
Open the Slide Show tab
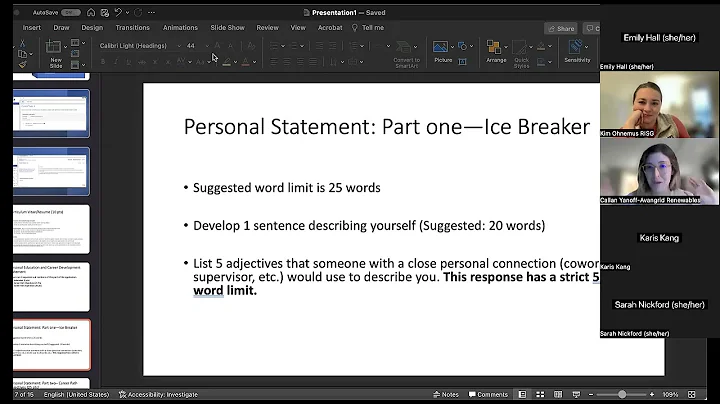(227, 28)
